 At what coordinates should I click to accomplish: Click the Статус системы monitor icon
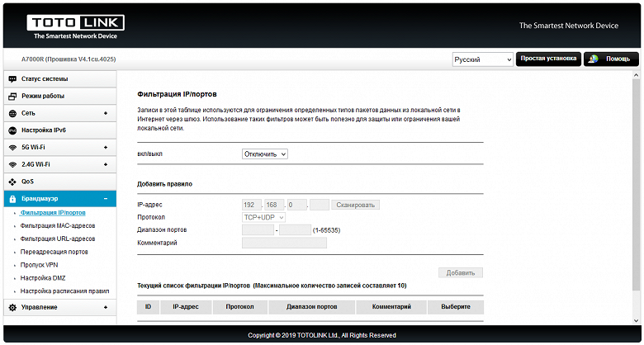point(12,79)
